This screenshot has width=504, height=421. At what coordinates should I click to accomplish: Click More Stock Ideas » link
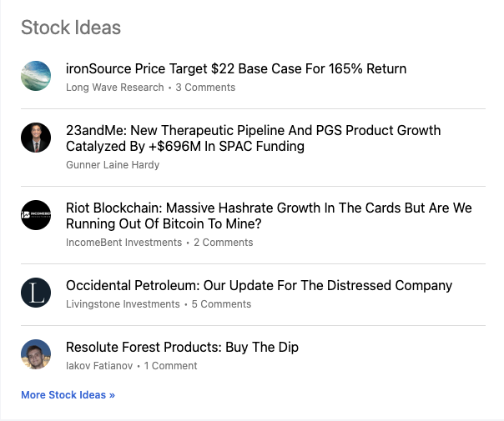pyautogui.click(x=68, y=395)
